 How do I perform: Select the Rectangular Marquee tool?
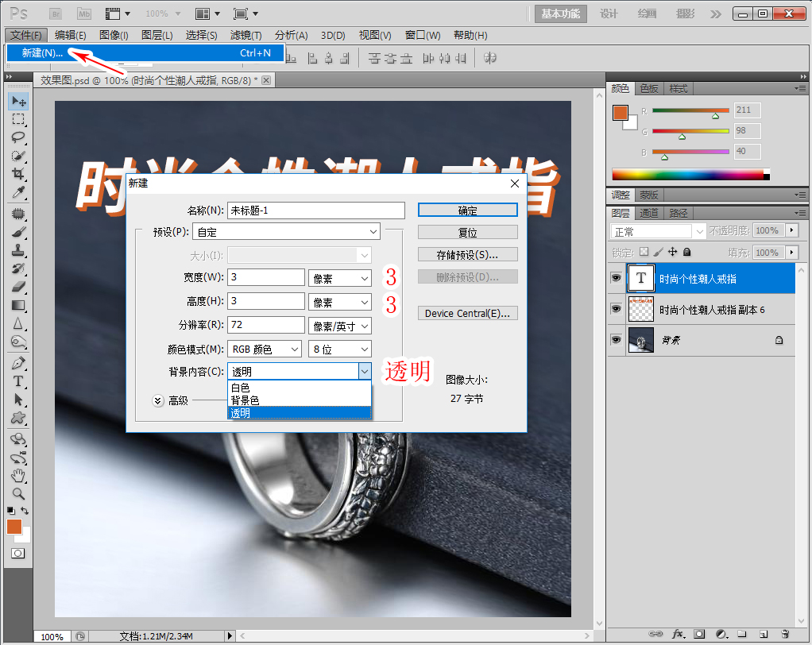(x=18, y=119)
